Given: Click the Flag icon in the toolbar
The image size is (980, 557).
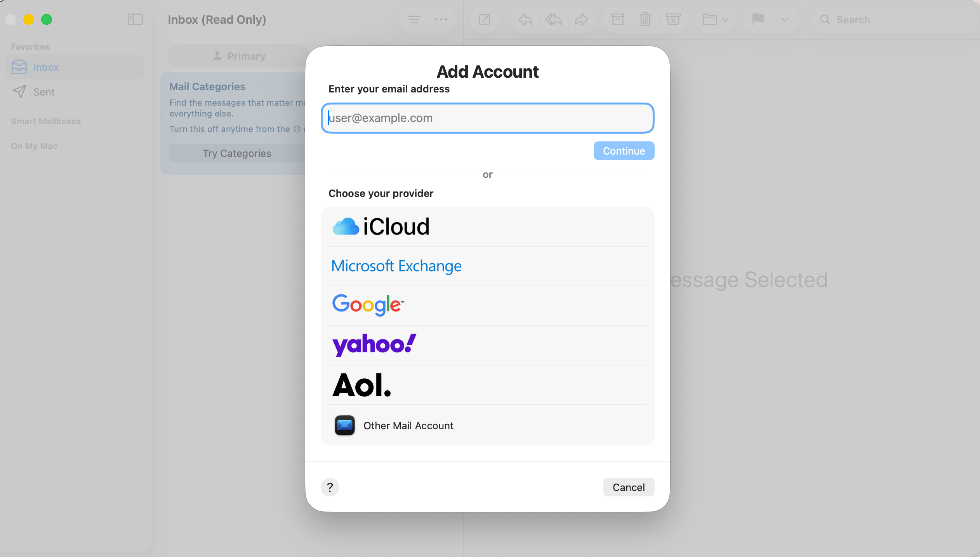Looking at the screenshot, I should coord(758,19).
